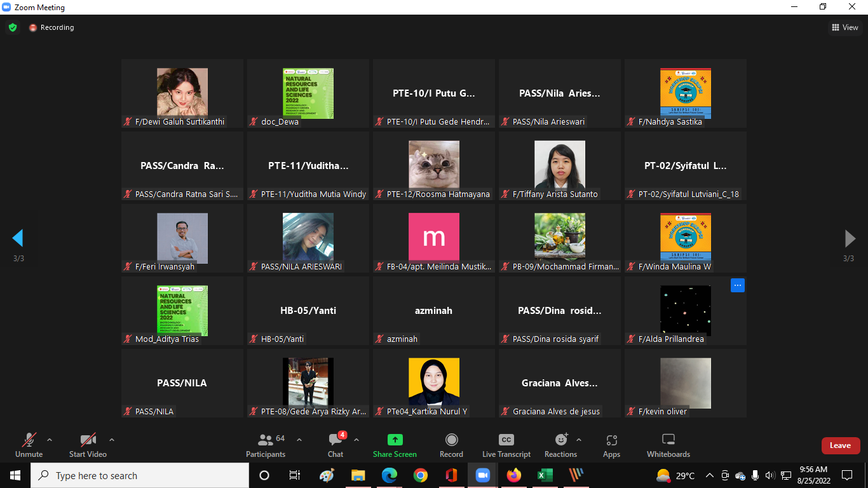Expand the arrow next to Participants
Screen dimensions: 868x488
click(x=299, y=440)
